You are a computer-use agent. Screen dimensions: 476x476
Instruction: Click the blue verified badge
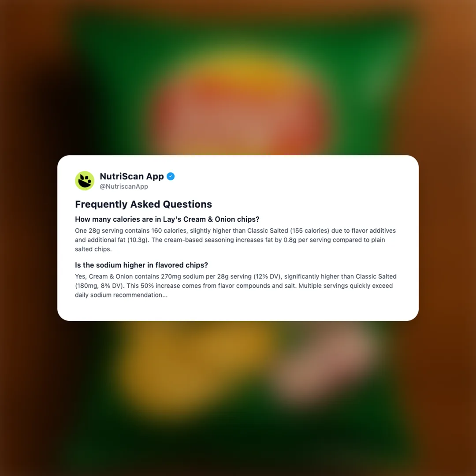click(171, 176)
